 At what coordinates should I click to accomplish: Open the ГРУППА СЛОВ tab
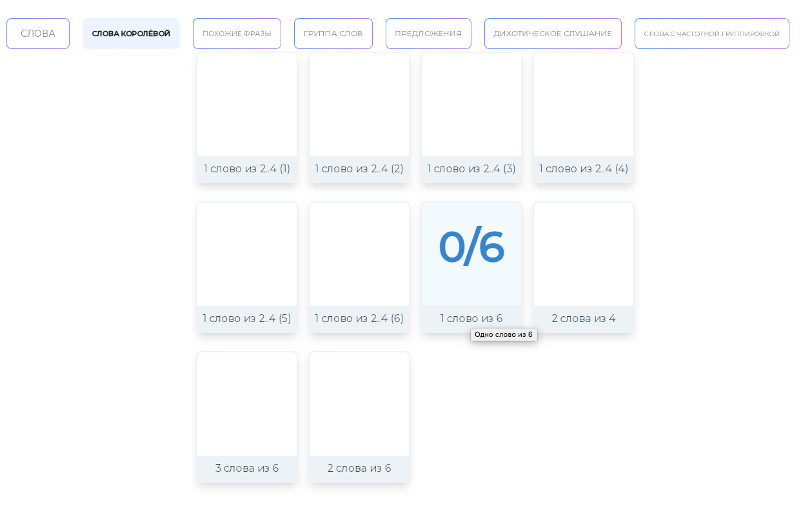click(333, 34)
